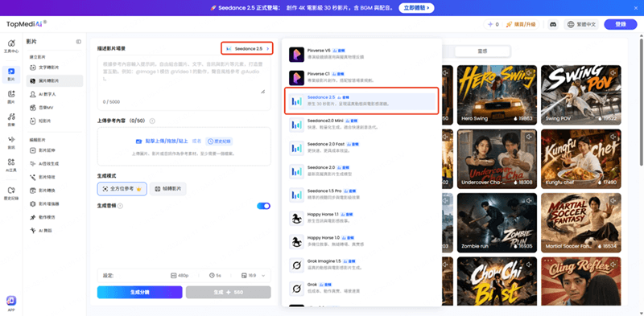Click the 登錄 login button
The height and width of the screenshot is (316, 644).
pyautogui.click(x=620, y=25)
